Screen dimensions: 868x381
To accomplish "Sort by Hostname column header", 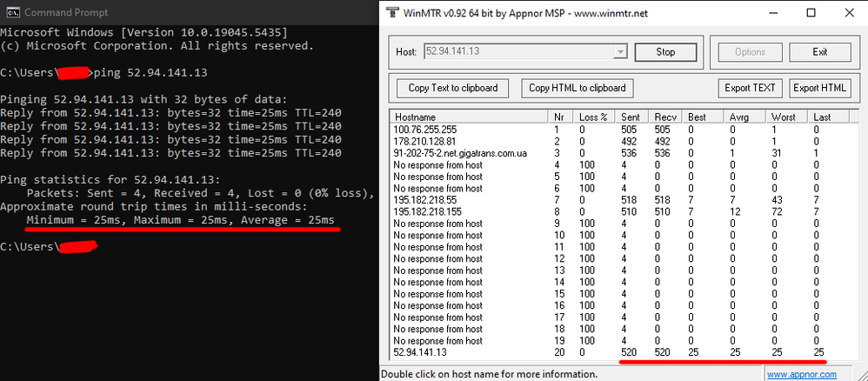I will [469, 117].
